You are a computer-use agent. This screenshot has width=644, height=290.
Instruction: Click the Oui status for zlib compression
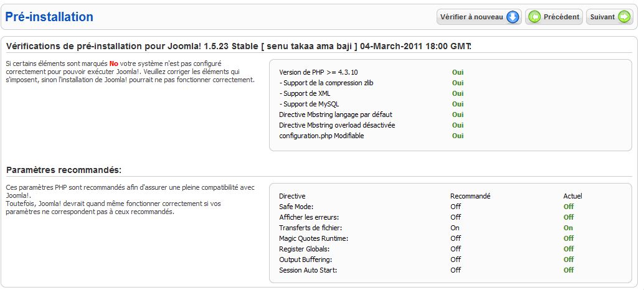coord(458,83)
